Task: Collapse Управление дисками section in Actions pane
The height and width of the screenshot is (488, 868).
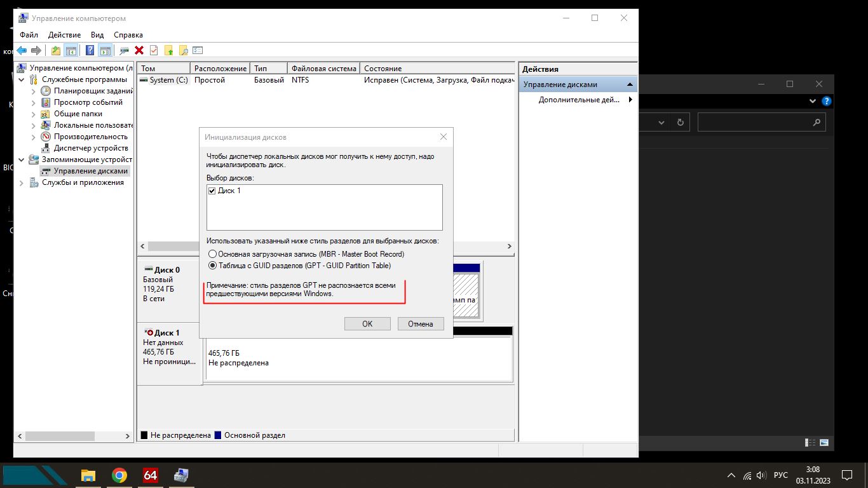Action: pyautogui.click(x=630, y=85)
